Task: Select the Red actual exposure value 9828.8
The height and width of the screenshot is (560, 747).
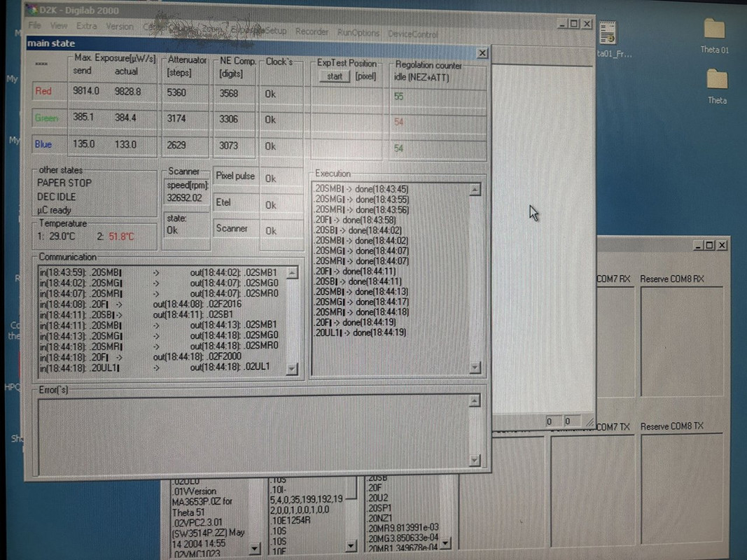Action: click(x=127, y=92)
